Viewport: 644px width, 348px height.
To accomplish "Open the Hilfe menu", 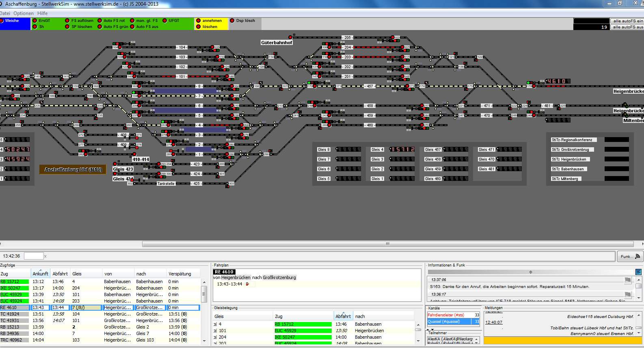I will (x=42, y=13).
